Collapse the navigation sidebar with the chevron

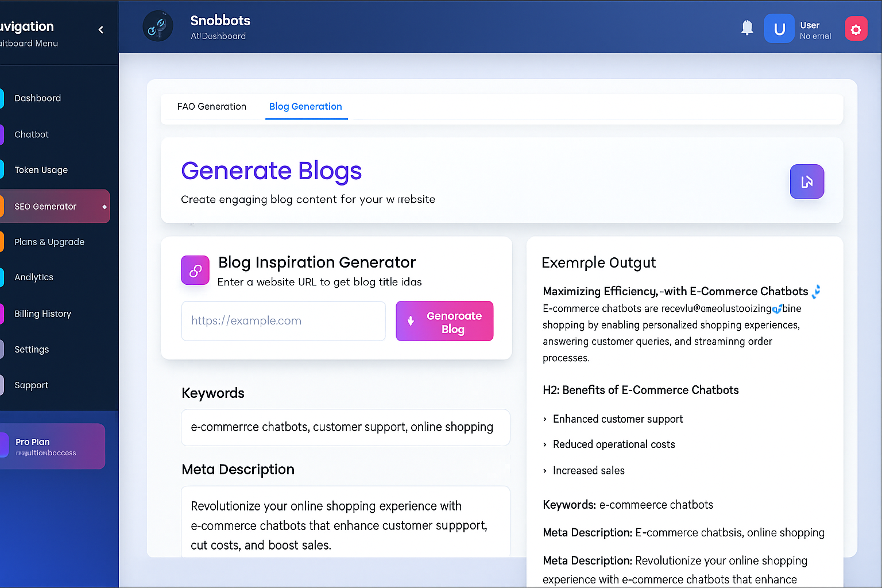point(101,30)
